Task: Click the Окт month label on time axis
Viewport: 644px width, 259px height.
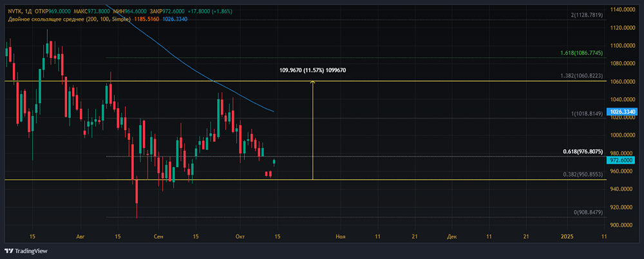Action: [x=240, y=236]
